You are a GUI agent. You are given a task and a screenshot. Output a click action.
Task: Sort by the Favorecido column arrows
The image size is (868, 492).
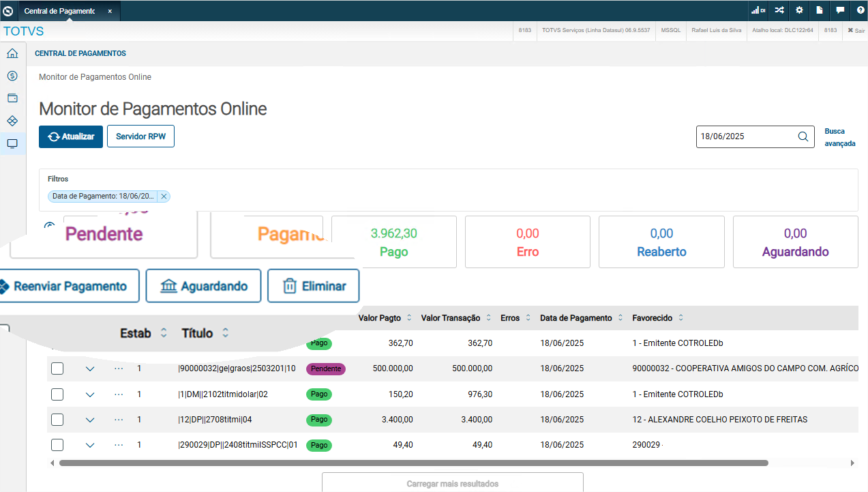click(680, 318)
